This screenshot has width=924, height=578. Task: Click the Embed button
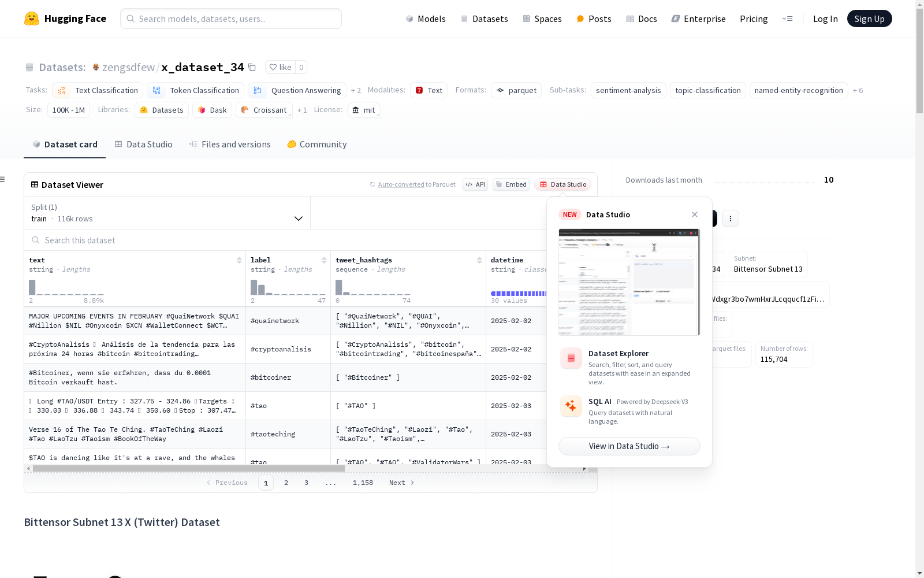pyautogui.click(x=511, y=184)
